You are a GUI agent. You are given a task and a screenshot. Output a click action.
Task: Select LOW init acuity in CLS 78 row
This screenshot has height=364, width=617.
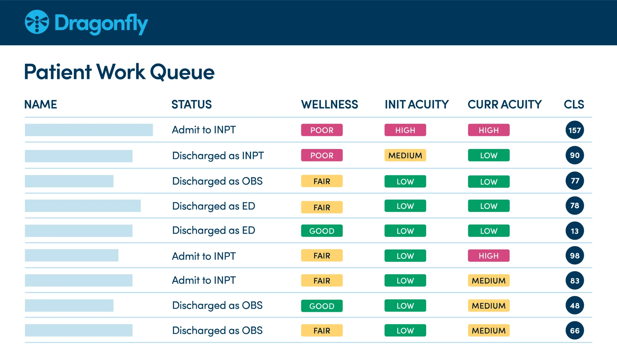[405, 206]
